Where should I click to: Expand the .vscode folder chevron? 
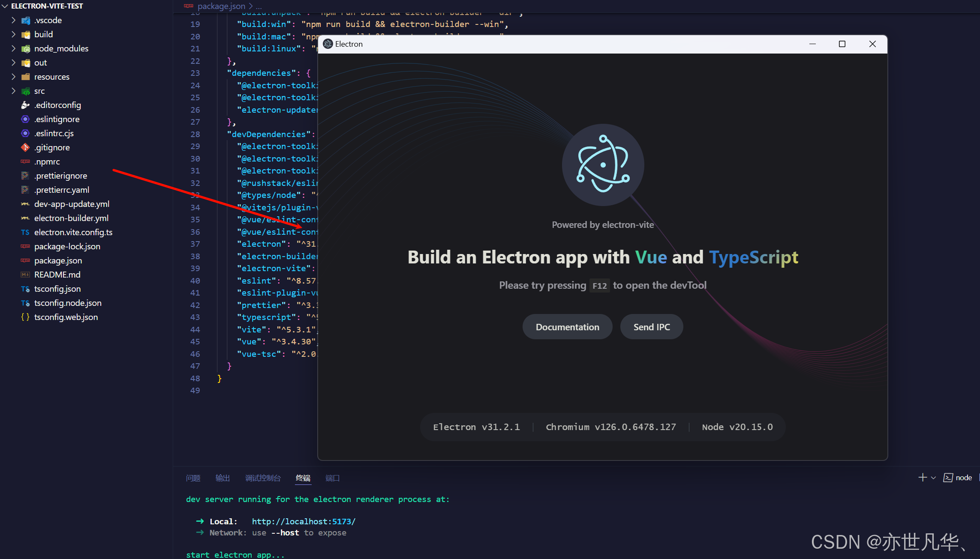13,20
